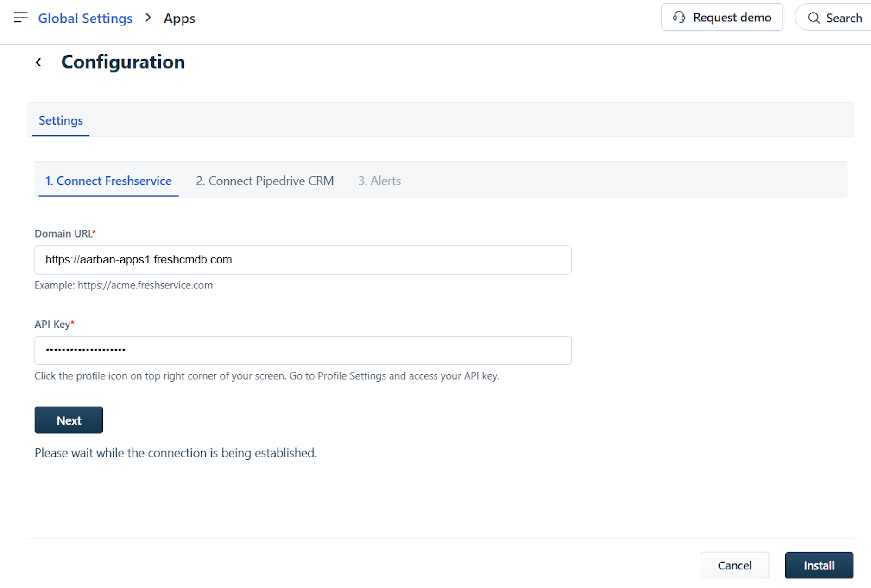This screenshot has height=588, width=871.
Task: Click the example URL hint text
Action: click(124, 285)
